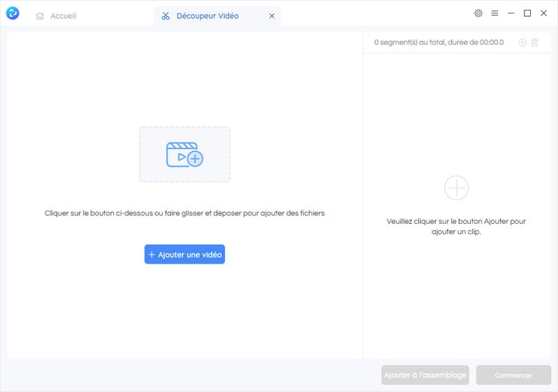Open the hamburger menu
This screenshot has height=392, width=558.
click(494, 13)
